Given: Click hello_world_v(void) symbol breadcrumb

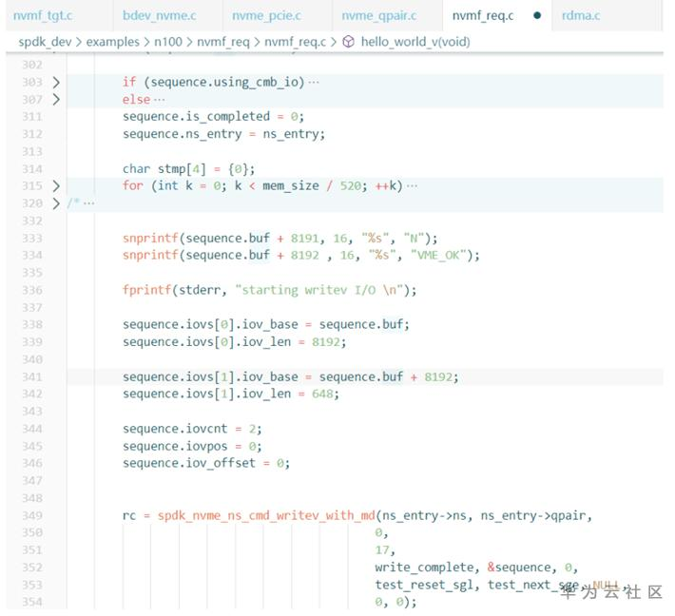Looking at the screenshot, I should (x=415, y=42).
